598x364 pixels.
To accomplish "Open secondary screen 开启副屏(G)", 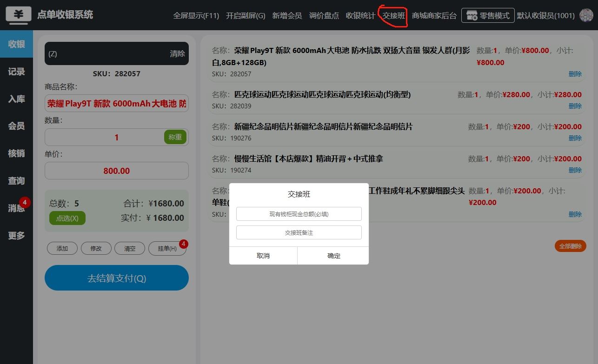I will click(246, 15).
